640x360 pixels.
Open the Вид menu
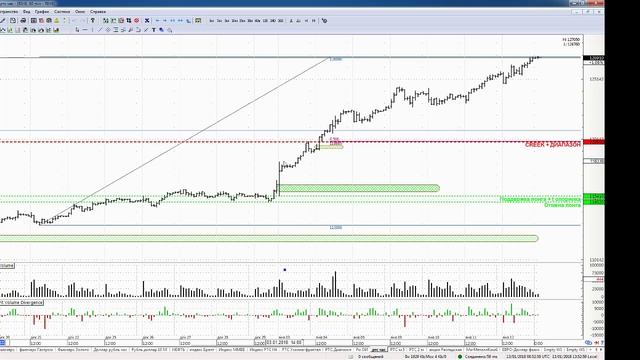(27, 12)
